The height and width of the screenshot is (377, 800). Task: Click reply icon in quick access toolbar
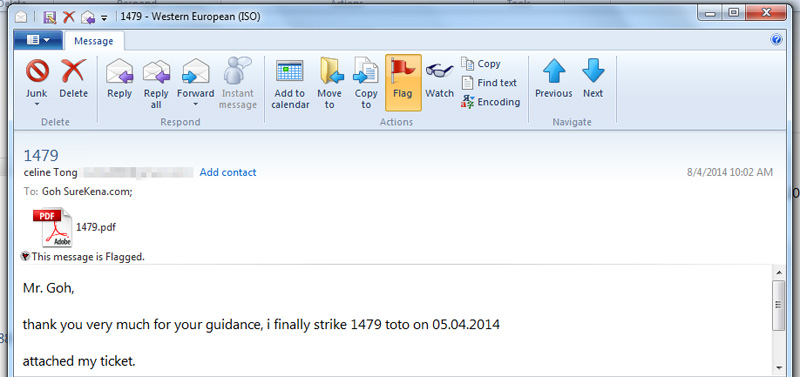tap(88, 17)
